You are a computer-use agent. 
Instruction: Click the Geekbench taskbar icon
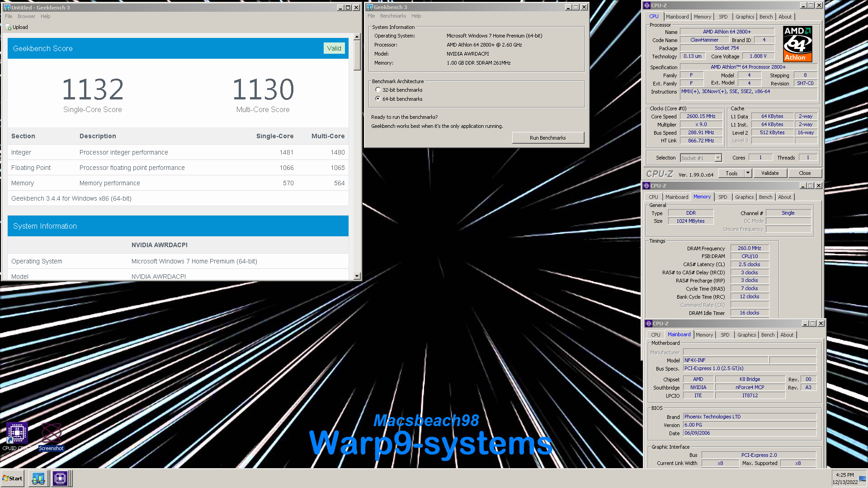tap(38, 478)
